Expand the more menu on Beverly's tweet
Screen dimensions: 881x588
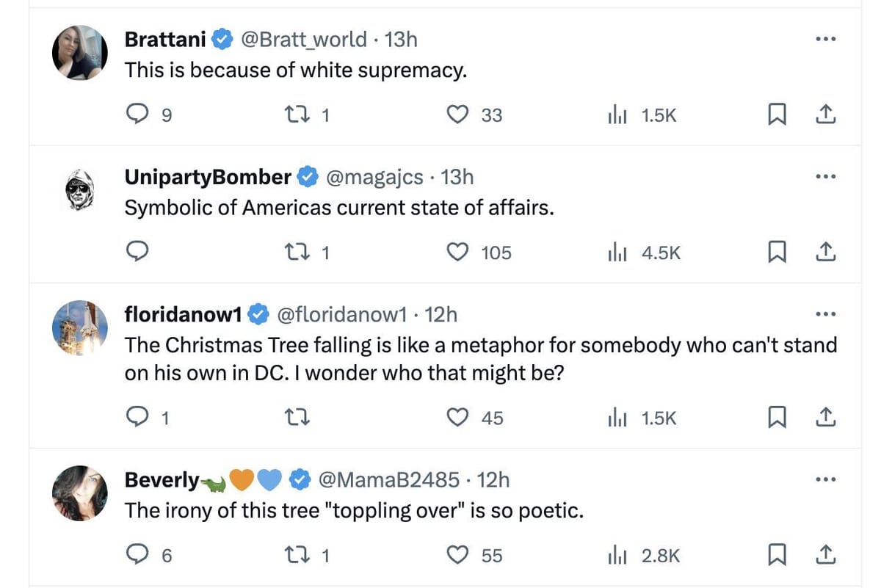tap(825, 479)
